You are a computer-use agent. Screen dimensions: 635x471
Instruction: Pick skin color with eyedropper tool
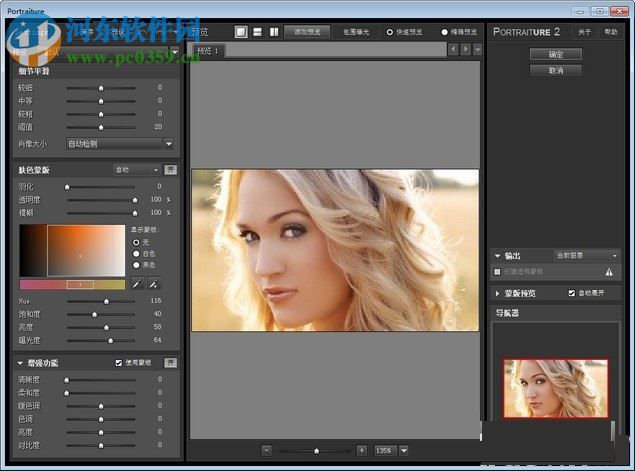click(137, 284)
